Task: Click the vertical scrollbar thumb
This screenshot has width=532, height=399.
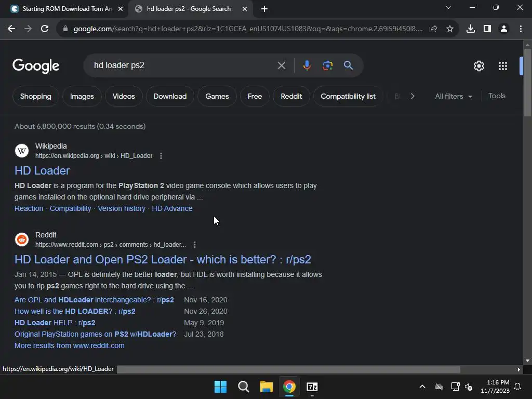Action: [527, 83]
